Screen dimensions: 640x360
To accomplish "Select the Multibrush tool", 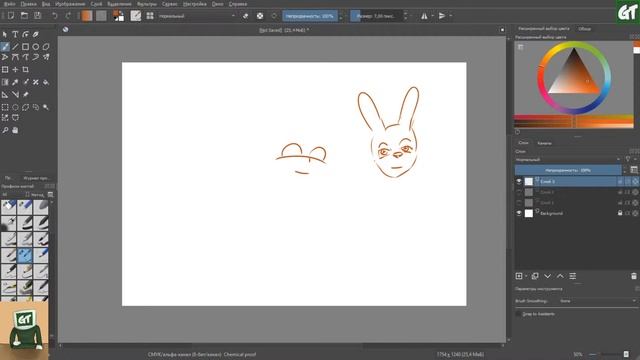I will pyautogui.click(x=46, y=57).
